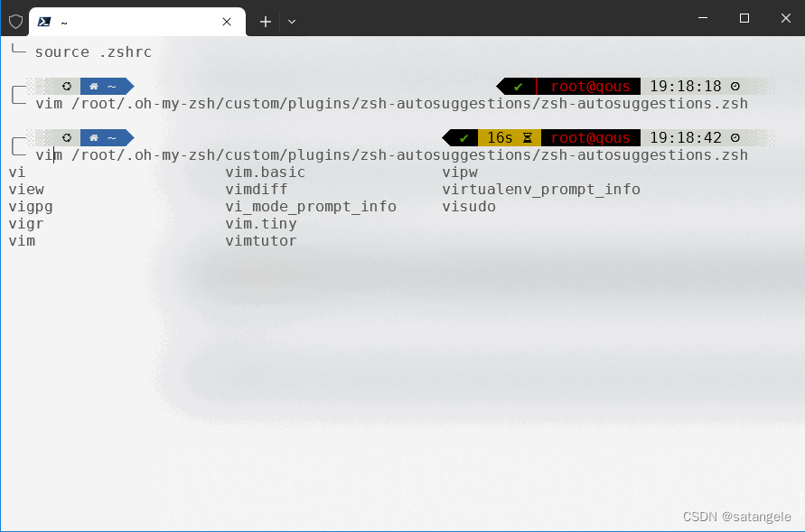This screenshot has height=532, width=805.
Task: Select completion 'vimdiff'
Action: point(257,190)
